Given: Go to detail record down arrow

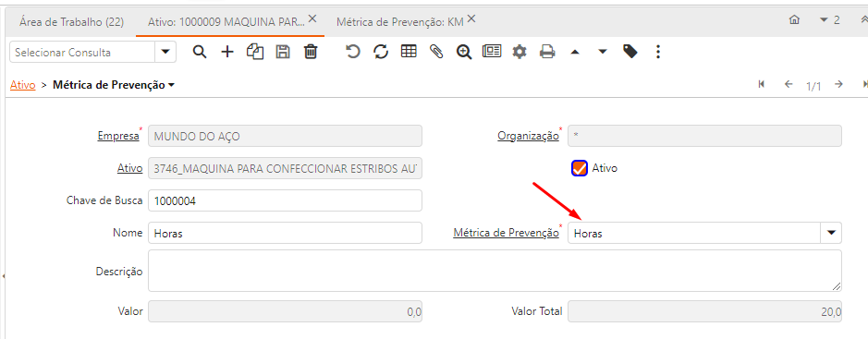Looking at the screenshot, I should (x=603, y=53).
